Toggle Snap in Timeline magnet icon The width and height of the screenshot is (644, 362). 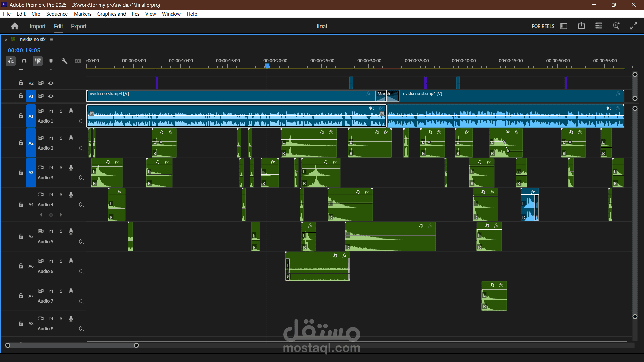[x=24, y=61]
